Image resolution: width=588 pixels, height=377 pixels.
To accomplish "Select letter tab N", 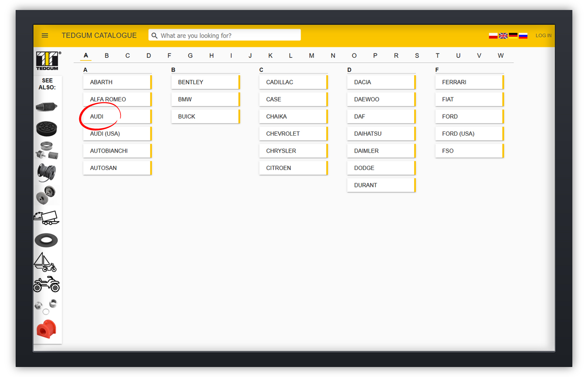I will [333, 56].
